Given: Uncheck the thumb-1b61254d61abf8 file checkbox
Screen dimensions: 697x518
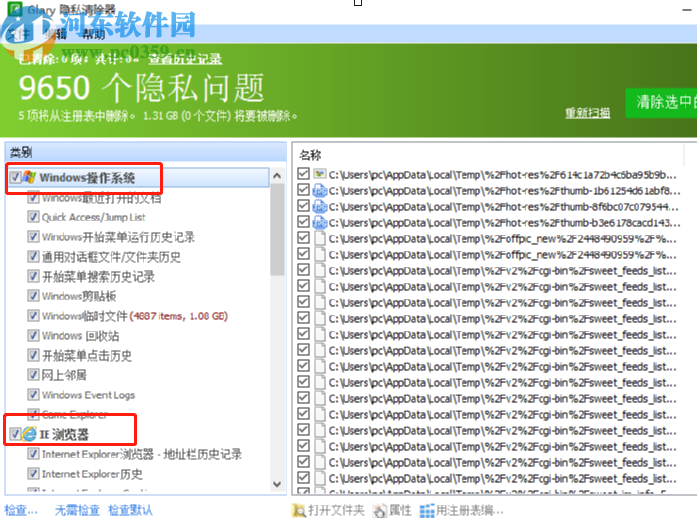Looking at the screenshot, I should [x=304, y=190].
